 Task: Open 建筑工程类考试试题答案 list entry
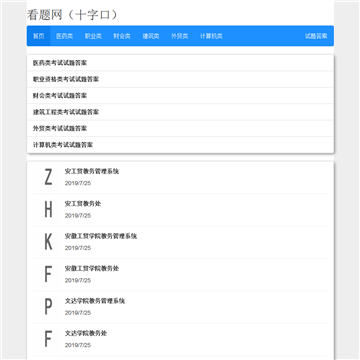coord(180,112)
